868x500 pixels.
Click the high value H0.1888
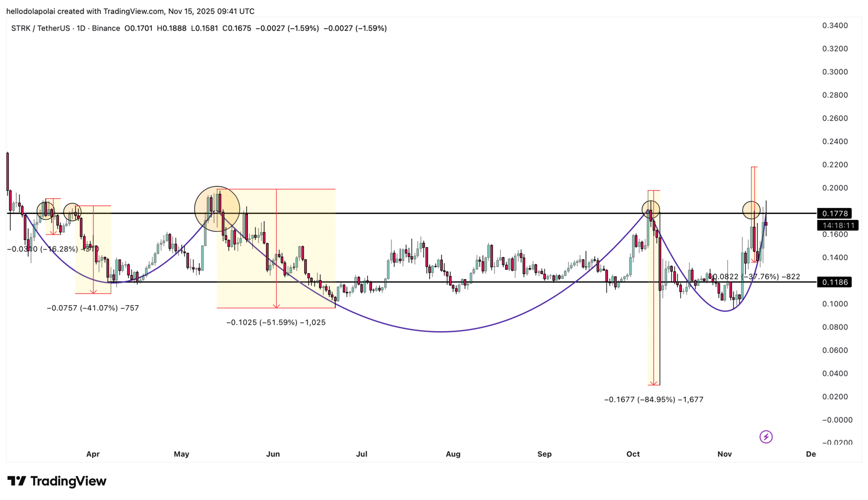(171, 28)
